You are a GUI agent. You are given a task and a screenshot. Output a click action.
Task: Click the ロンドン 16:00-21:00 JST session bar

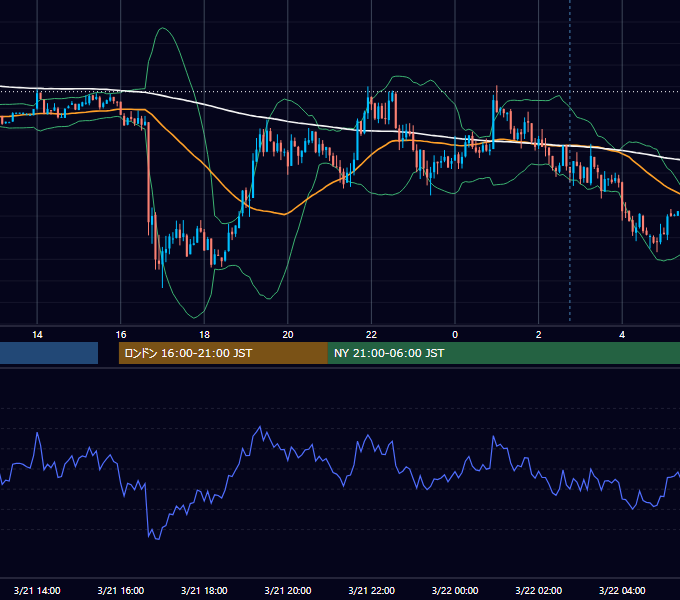pyautogui.click(x=223, y=353)
